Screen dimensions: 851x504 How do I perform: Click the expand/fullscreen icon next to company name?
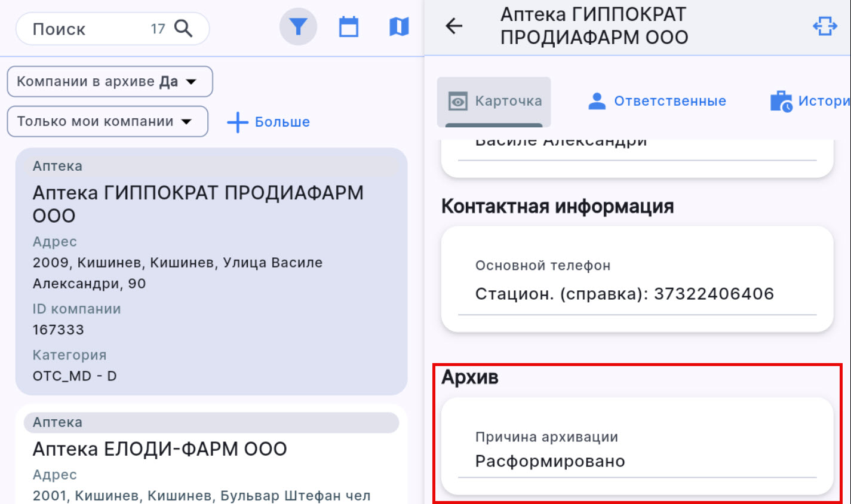tap(825, 26)
